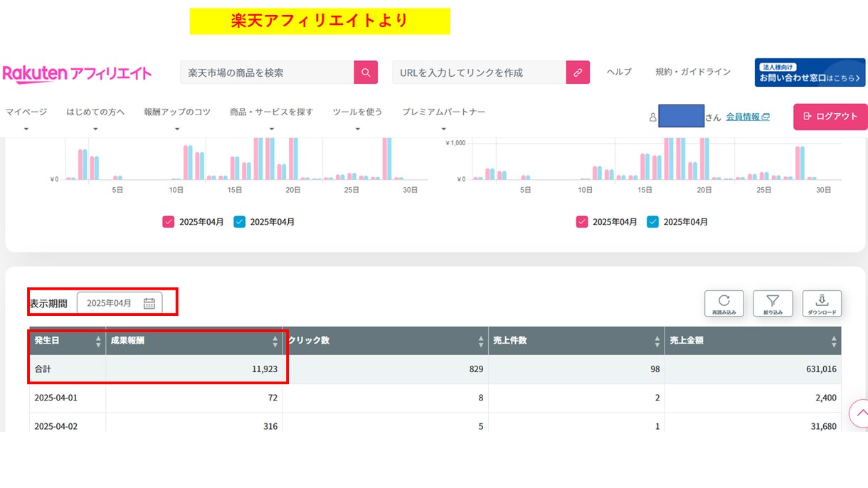The image size is (868, 488).
Task: Open the プレミアムパートナー menu
Action: click(x=443, y=112)
